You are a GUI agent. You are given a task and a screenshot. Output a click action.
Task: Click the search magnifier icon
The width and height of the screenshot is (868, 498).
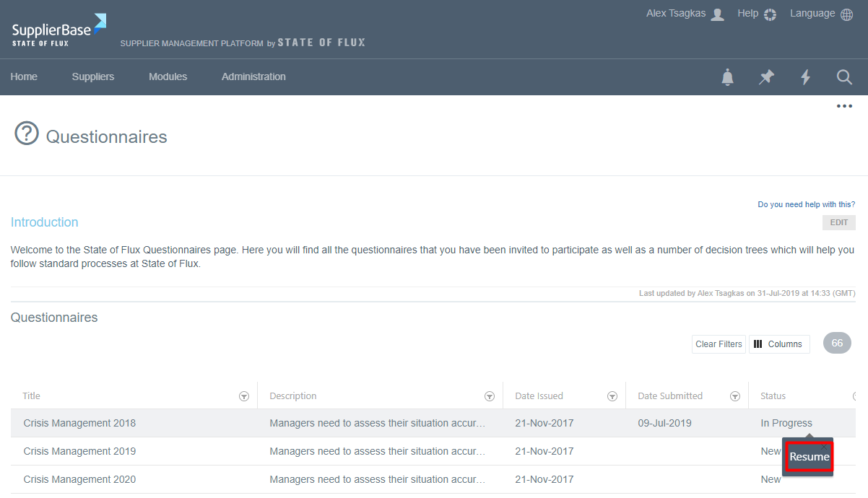pyautogui.click(x=844, y=77)
